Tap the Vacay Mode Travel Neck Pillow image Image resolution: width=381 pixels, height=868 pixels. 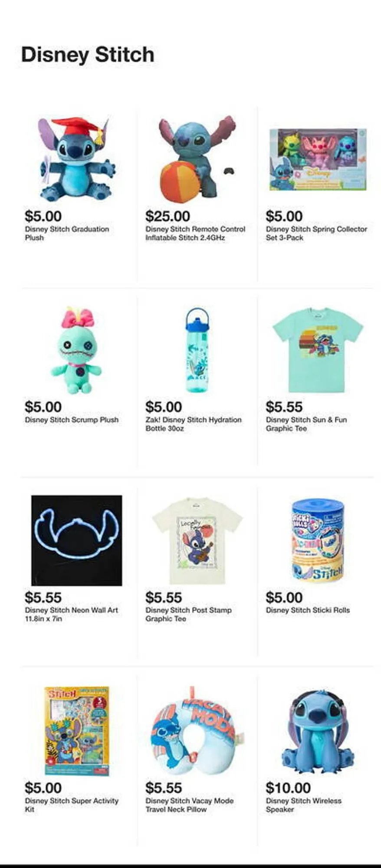click(x=197, y=731)
